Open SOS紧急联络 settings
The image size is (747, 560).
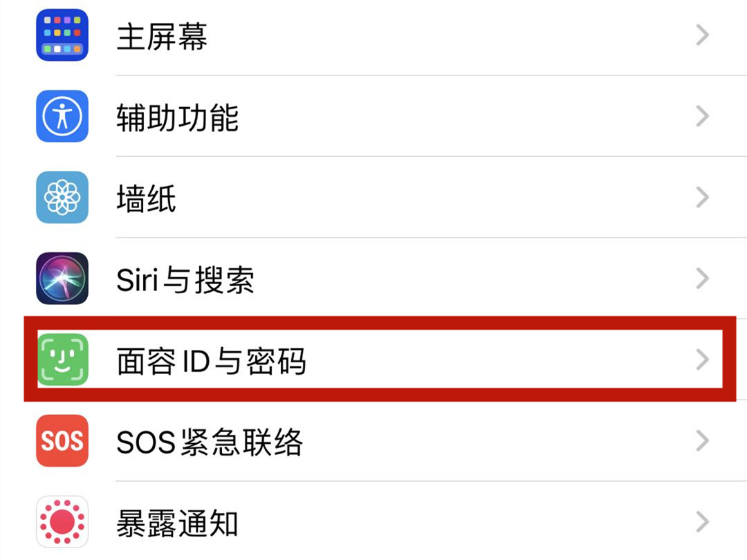click(x=373, y=440)
